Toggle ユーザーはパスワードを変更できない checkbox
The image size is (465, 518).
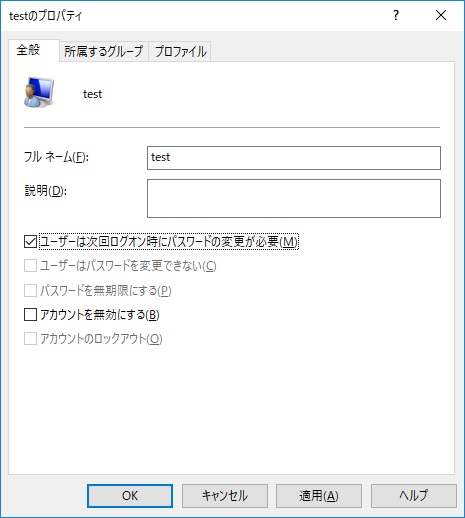tap(30, 266)
